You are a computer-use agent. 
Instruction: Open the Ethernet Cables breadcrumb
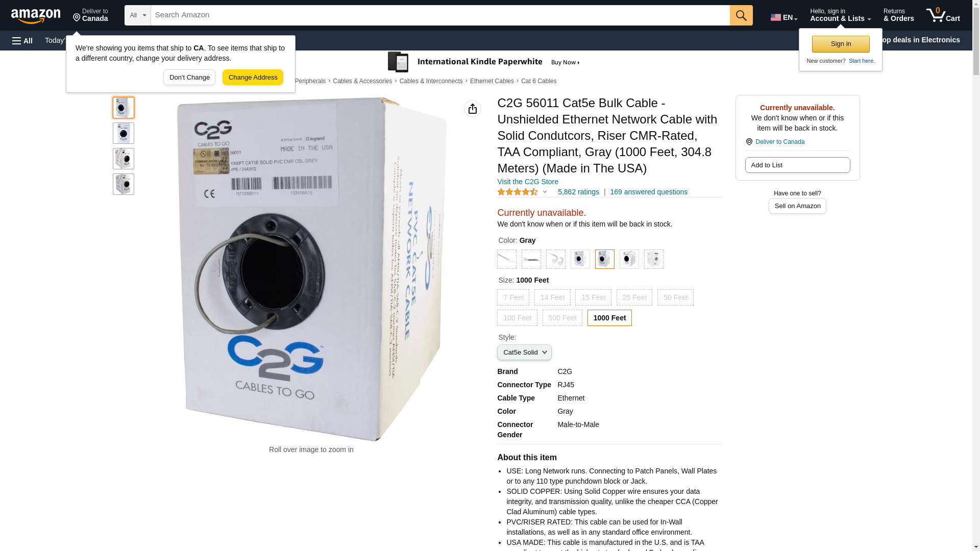(x=492, y=81)
